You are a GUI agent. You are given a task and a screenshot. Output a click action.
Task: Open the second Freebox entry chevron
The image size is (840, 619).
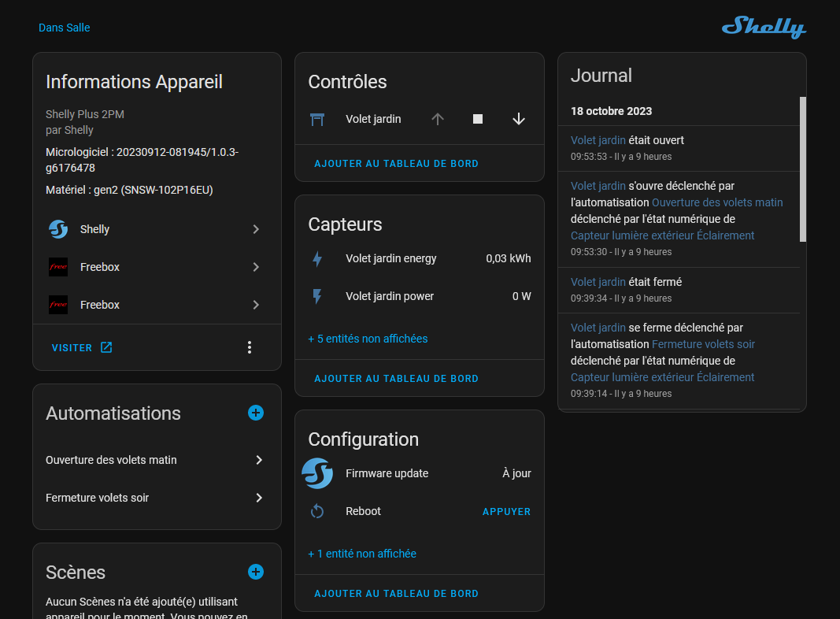pos(256,305)
